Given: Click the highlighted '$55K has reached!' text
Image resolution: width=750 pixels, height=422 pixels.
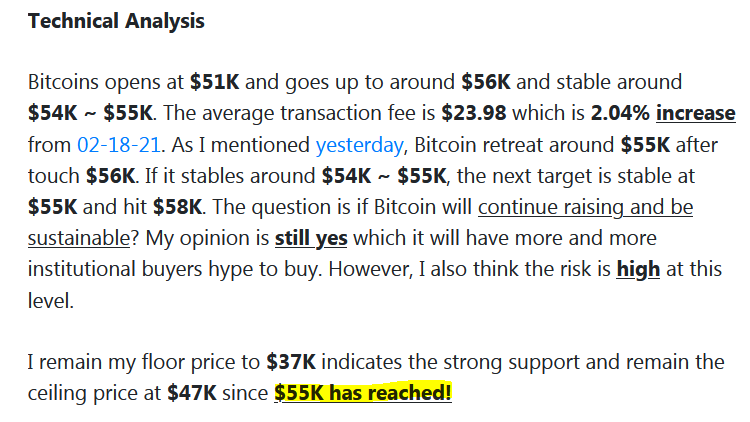Looking at the screenshot, I should tap(363, 393).
